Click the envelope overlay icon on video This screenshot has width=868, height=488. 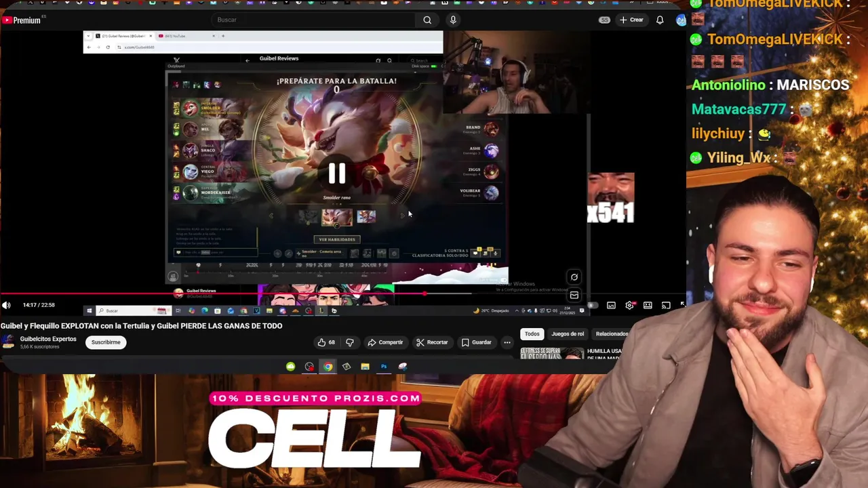pos(574,295)
